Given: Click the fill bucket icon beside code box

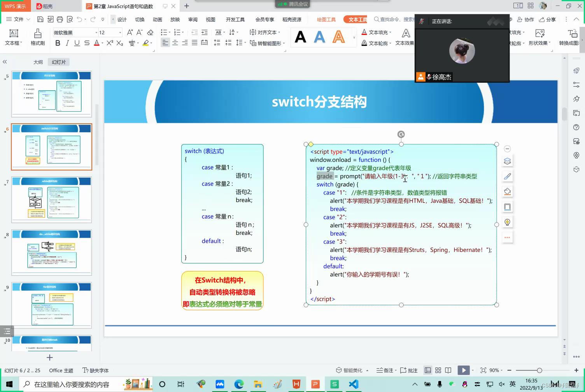Looking at the screenshot, I should (x=507, y=191).
